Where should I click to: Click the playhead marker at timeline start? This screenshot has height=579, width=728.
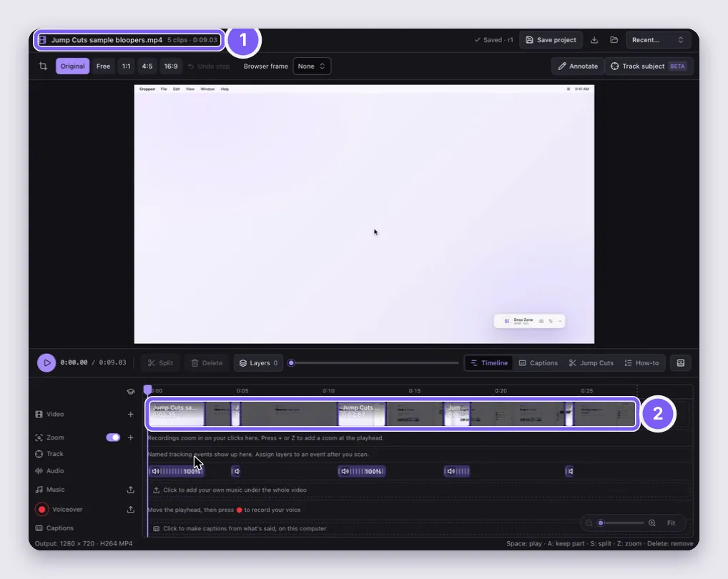147,390
